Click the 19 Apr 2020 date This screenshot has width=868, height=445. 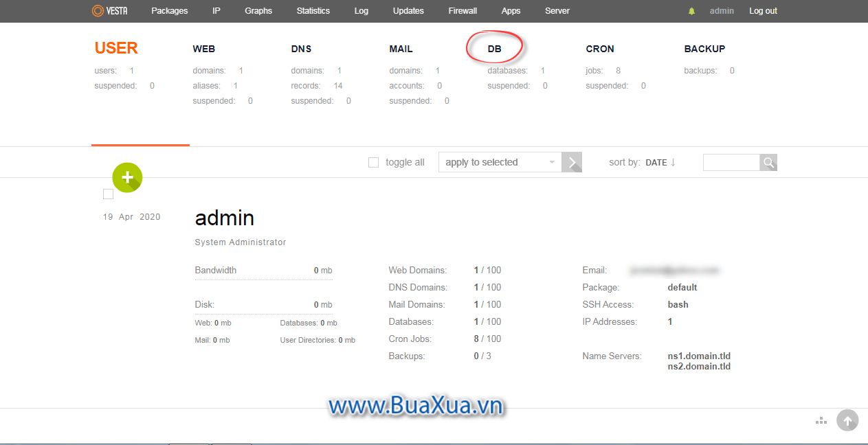pyautogui.click(x=132, y=217)
